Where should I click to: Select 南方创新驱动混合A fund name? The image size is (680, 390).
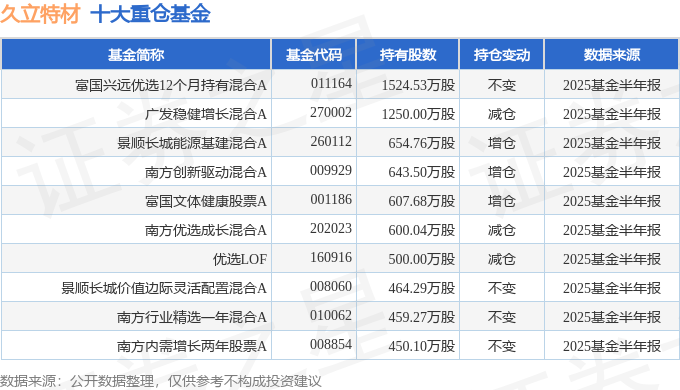pos(206,172)
